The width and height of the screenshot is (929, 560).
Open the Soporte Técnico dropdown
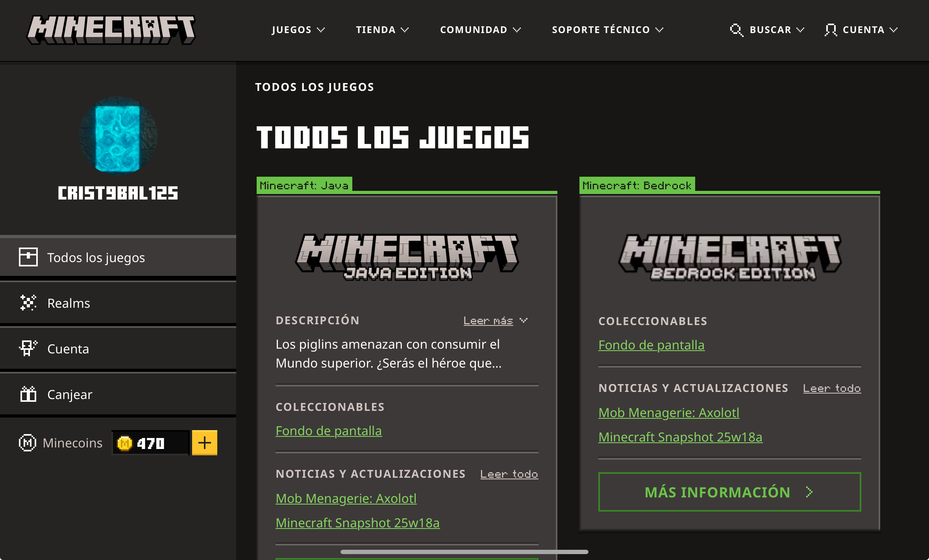(x=607, y=30)
